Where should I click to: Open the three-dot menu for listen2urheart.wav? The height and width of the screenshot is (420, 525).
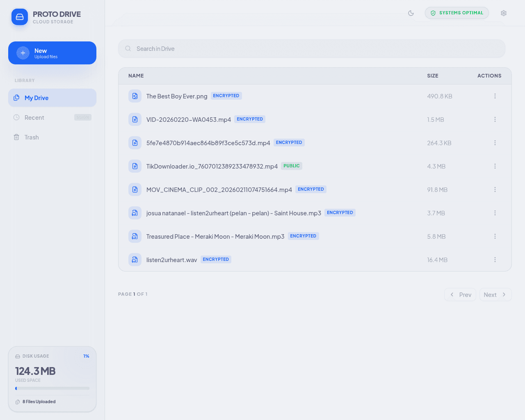click(495, 260)
